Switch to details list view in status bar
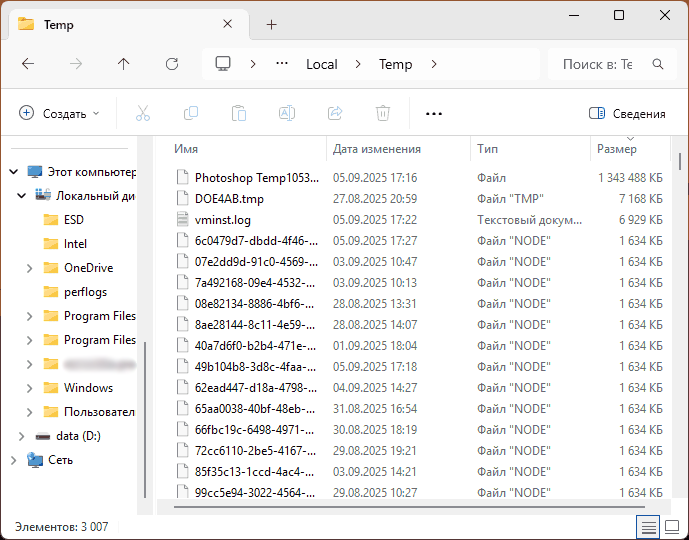The height and width of the screenshot is (540, 689). click(648, 526)
